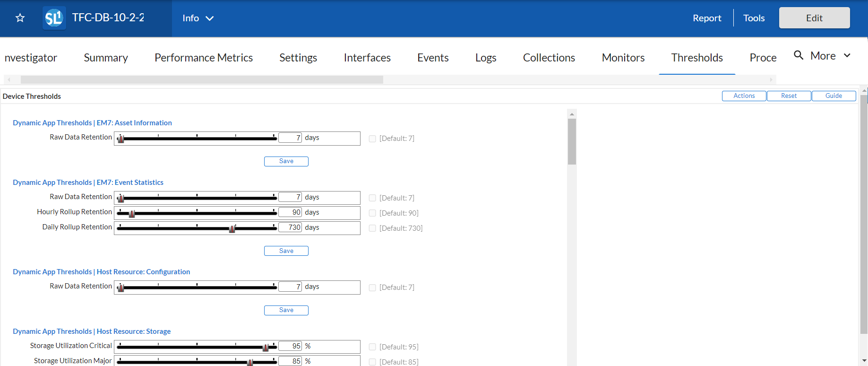Click the tab bar right scroll arrow
Viewport: 868px width, 366px height.
pyautogui.click(x=771, y=80)
